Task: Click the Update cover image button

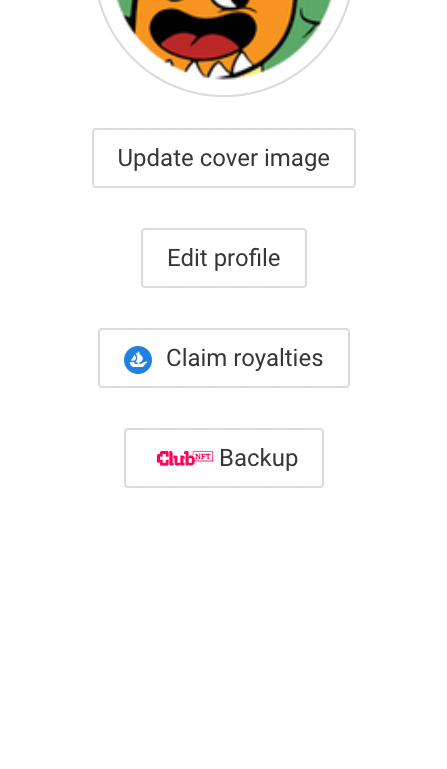Action: coord(224,158)
